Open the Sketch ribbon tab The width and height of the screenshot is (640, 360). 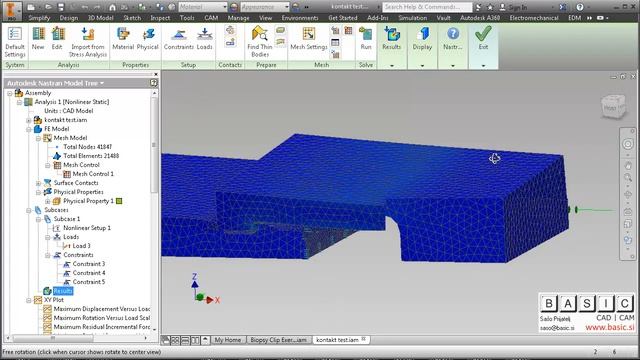[x=132, y=18]
